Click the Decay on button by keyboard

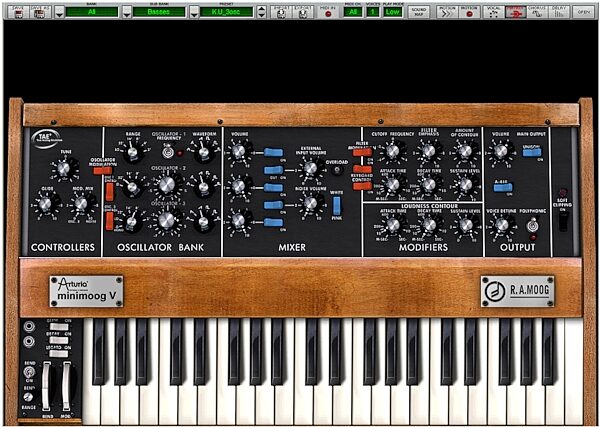[x=59, y=341]
